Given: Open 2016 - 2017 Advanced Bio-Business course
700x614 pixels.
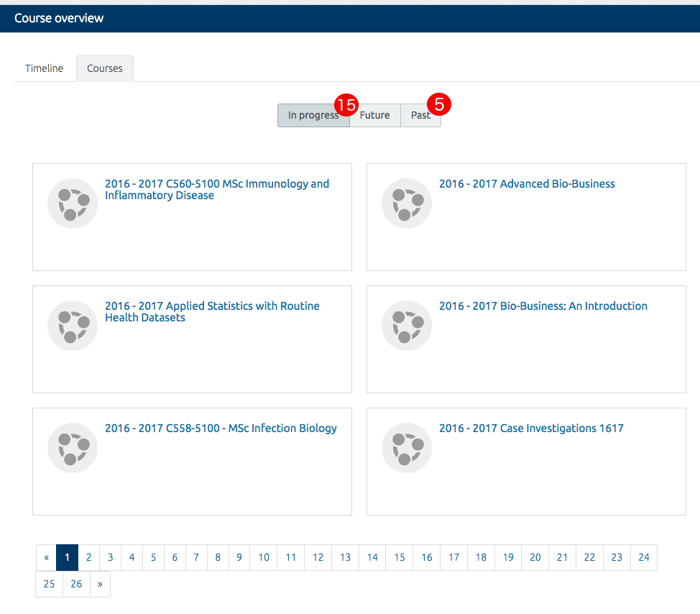Looking at the screenshot, I should coord(527,183).
